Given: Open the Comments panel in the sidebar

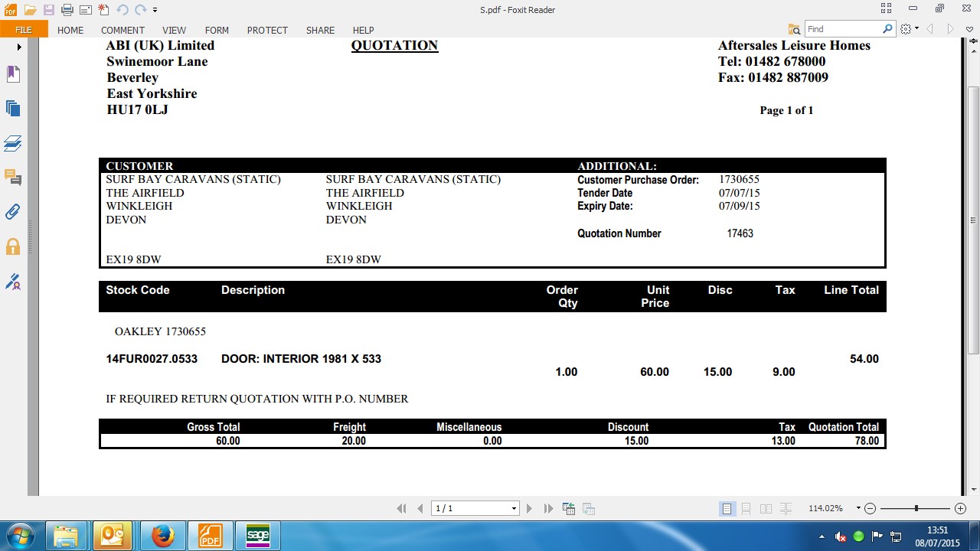Looking at the screenshot, I should pyautogui.click(x=13, y=178).
